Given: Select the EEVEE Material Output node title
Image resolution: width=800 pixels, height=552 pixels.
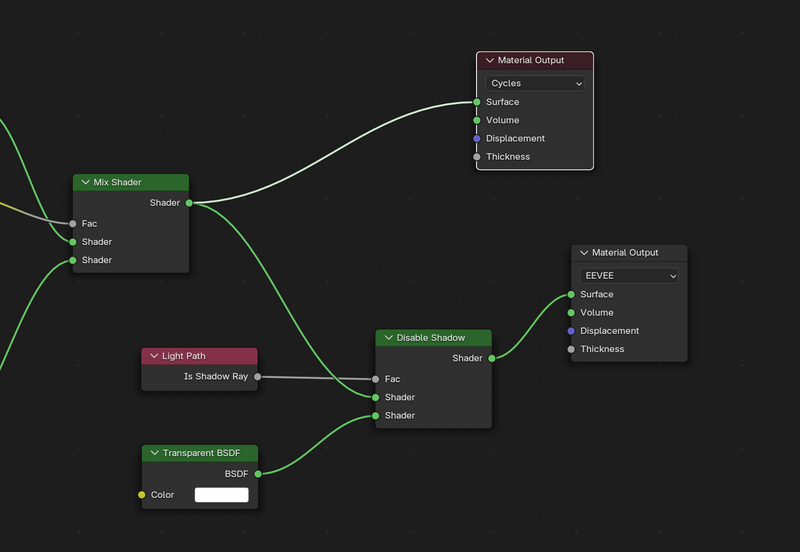Looking at the screenshot, I should click(625, 253).
